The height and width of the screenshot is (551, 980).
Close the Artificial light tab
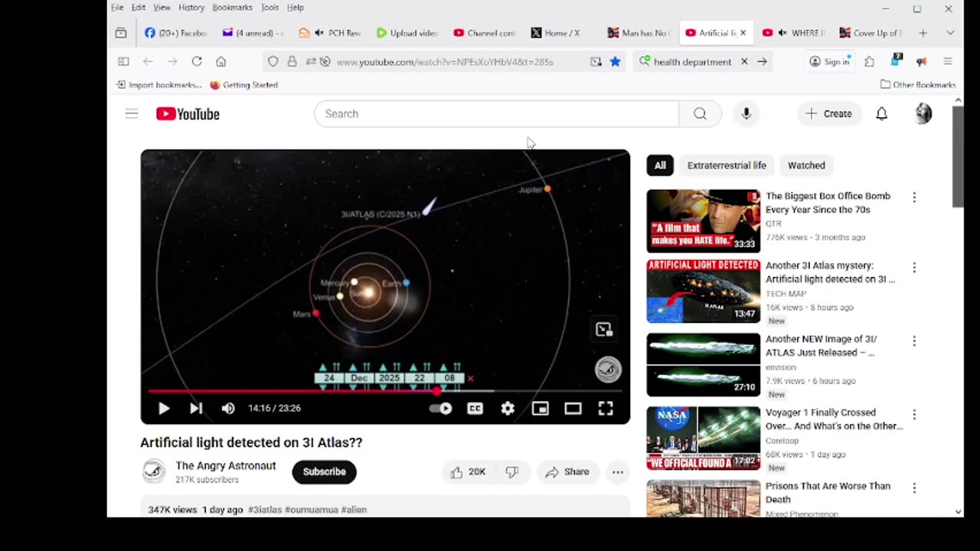743,33
